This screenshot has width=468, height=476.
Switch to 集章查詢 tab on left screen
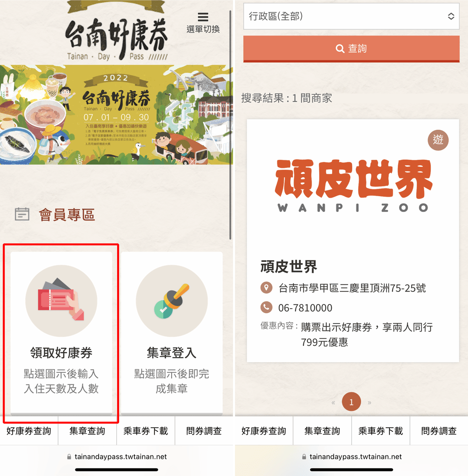coord(87,431)
